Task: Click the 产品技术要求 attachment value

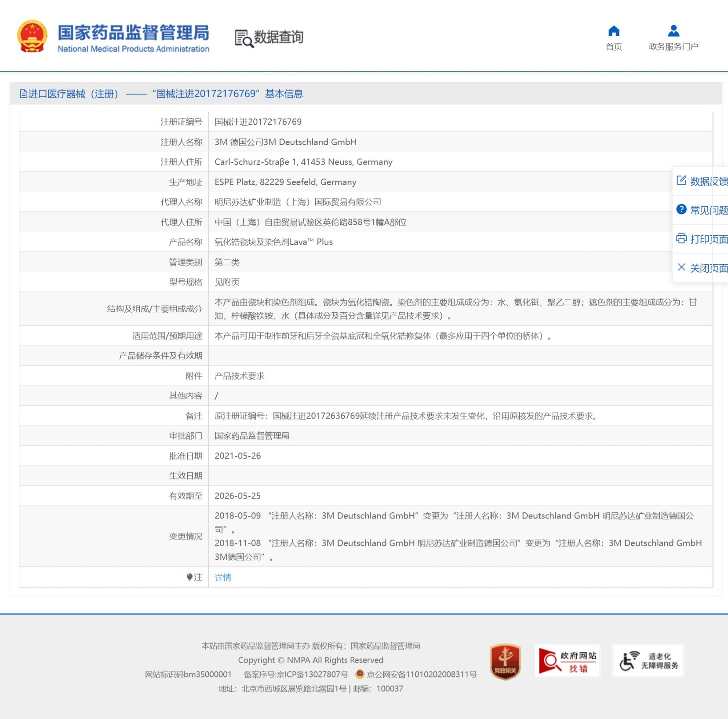Action: click(x=240, y=376)
